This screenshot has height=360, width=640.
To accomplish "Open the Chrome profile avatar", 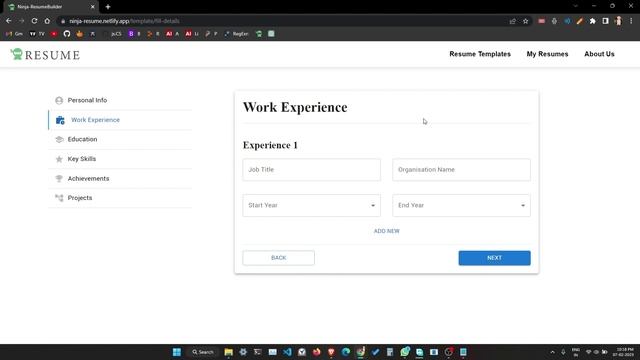I will click(618, 21).
